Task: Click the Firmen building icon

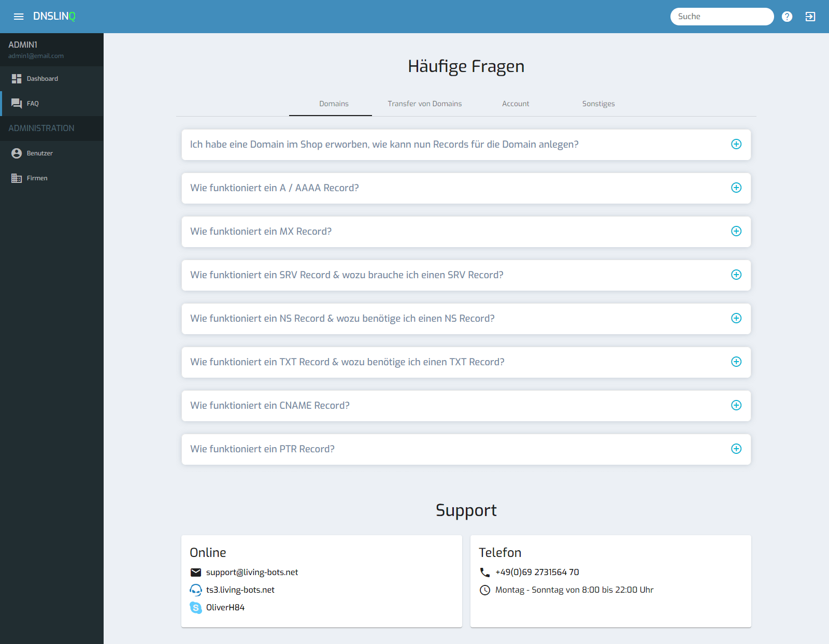Action: (x=17, y=178)
